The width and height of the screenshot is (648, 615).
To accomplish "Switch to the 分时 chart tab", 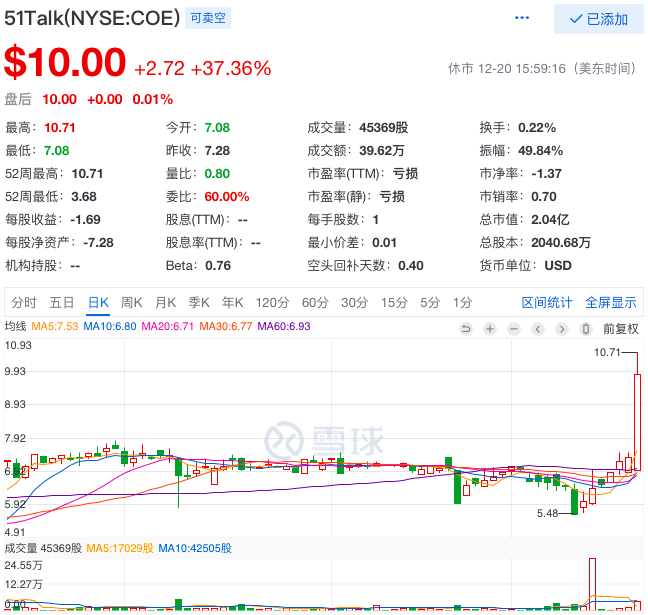I will (24, 303).
